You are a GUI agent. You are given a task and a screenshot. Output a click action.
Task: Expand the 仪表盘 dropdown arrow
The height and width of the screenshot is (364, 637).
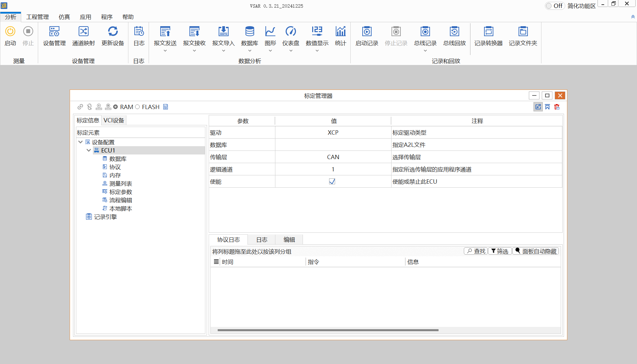pyautogui.click(x=291, y=51)
